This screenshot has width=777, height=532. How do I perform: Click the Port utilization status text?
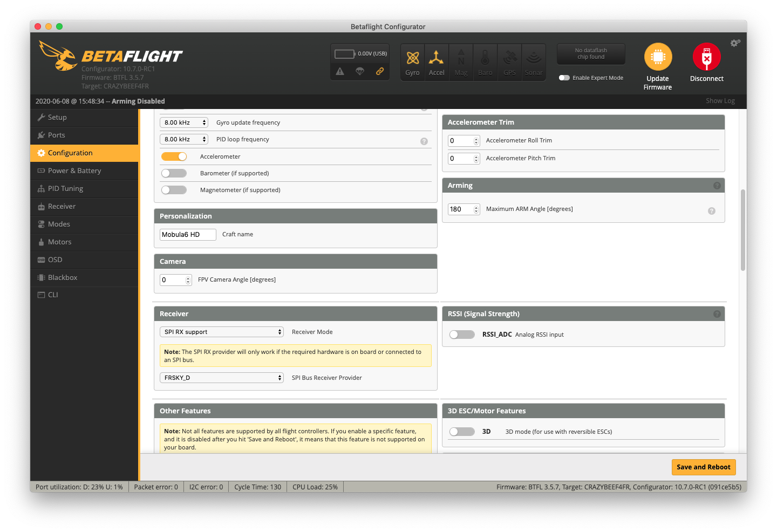pos(79,487)
